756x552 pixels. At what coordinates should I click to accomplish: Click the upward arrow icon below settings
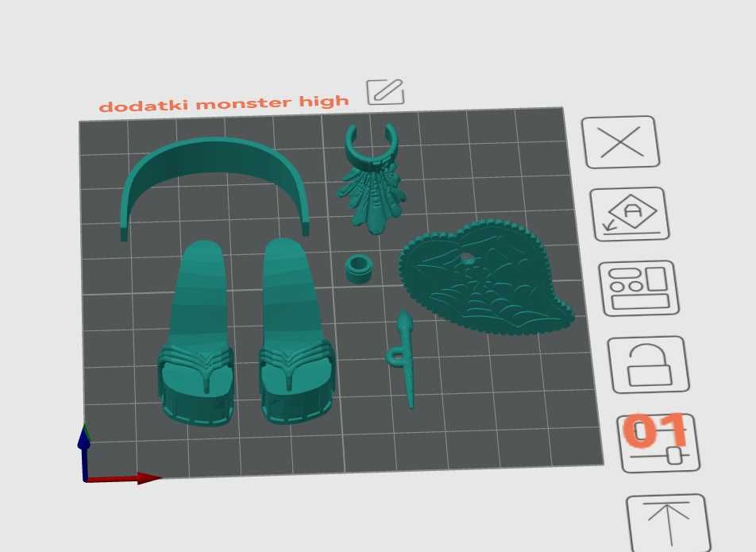pyautogui.click(x=669, y=523)
